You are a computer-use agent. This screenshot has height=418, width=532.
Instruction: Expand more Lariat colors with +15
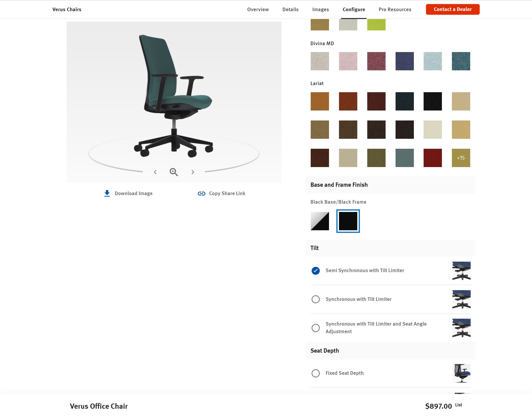[x=461, y=158]
